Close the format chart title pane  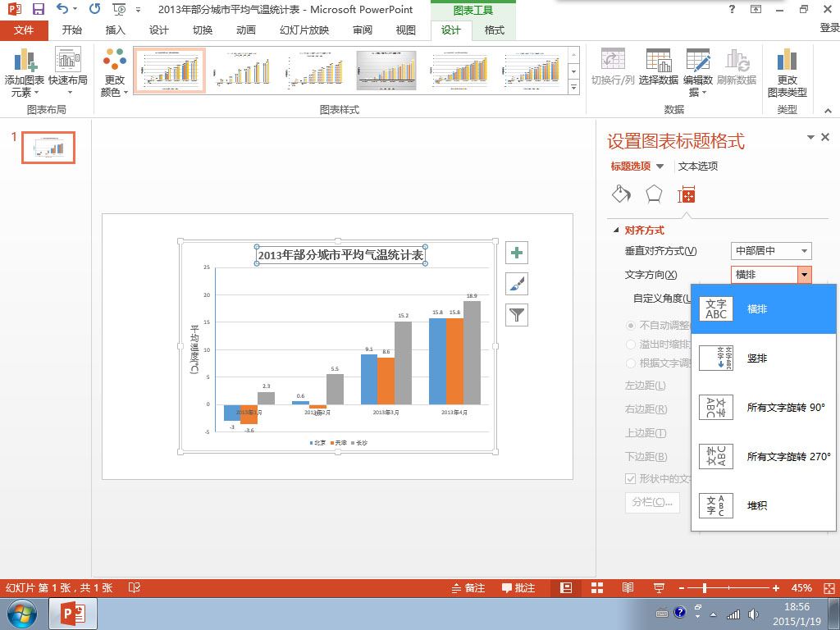coord(825,137)
